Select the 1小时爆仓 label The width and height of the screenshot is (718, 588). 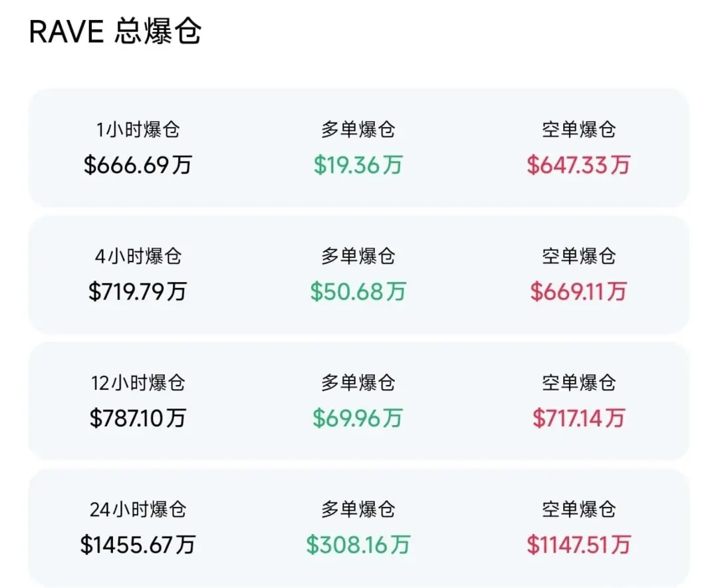(138, 129)
